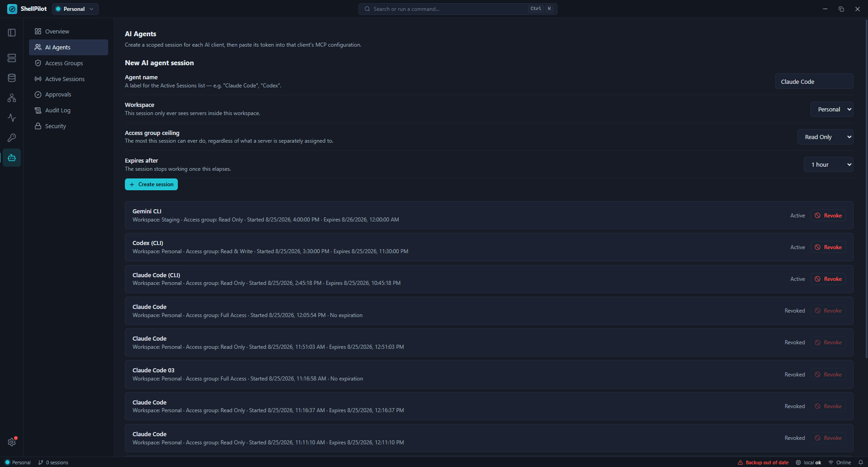This screenshot has height=467, width=868.
Task: Select the robot AI agents rail icon
Action: [x=12, y=158]
